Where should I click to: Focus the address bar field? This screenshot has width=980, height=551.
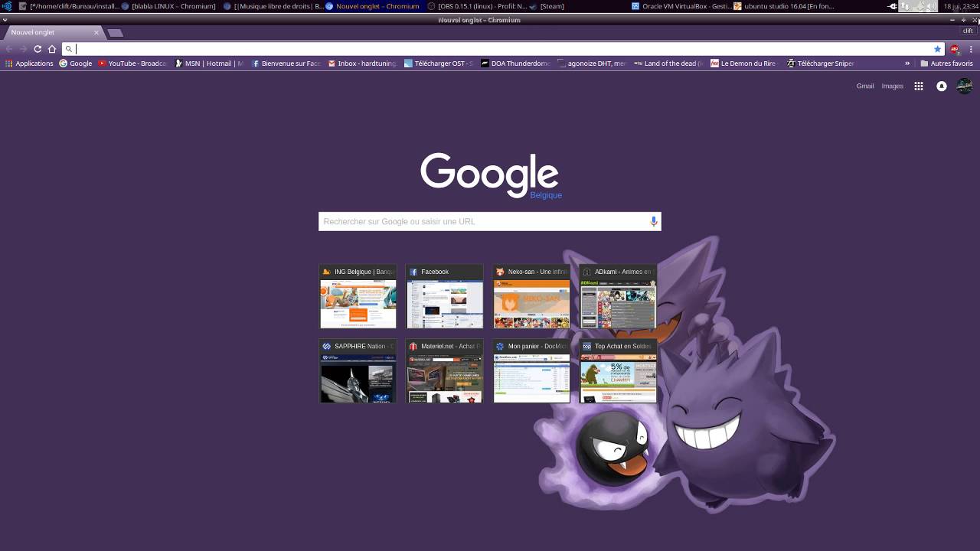[x=502, y=49]
